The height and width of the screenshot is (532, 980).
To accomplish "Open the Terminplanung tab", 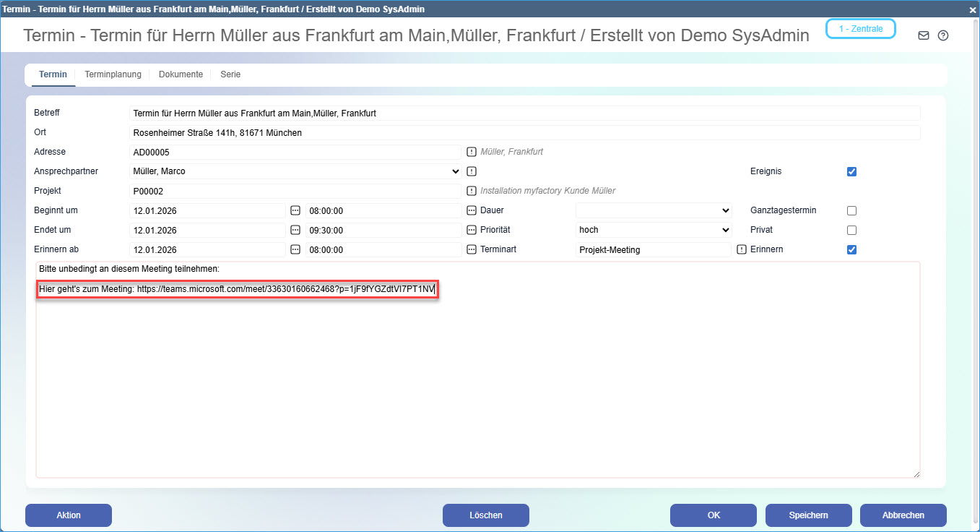I will click(x=112, y=74).
